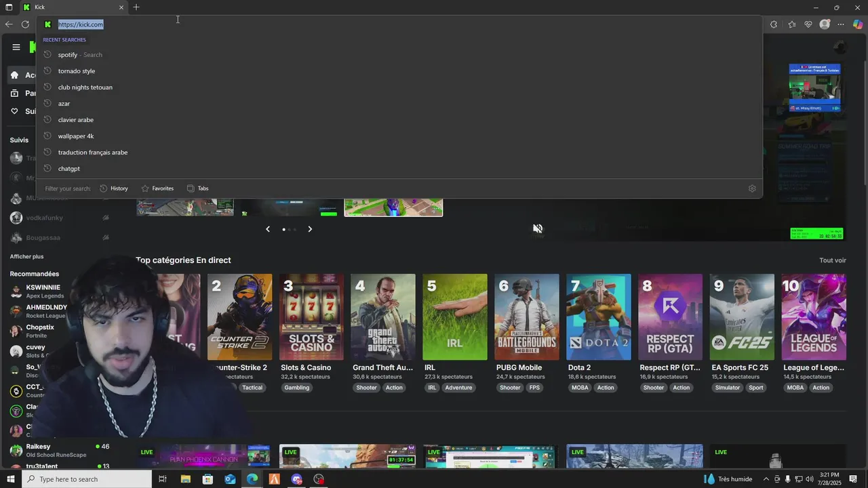Open the tab actions menu icon

pyautogui.click(x=9, y=7)
